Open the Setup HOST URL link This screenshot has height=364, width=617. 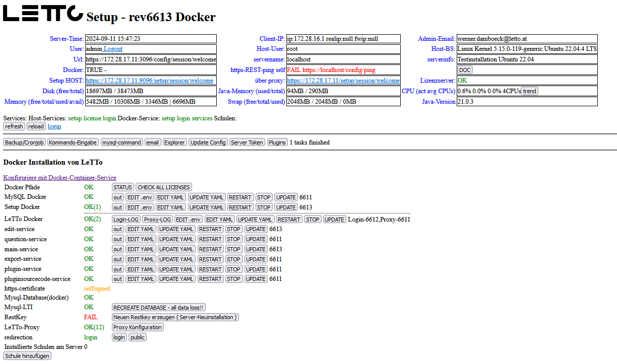pos(149,81)
